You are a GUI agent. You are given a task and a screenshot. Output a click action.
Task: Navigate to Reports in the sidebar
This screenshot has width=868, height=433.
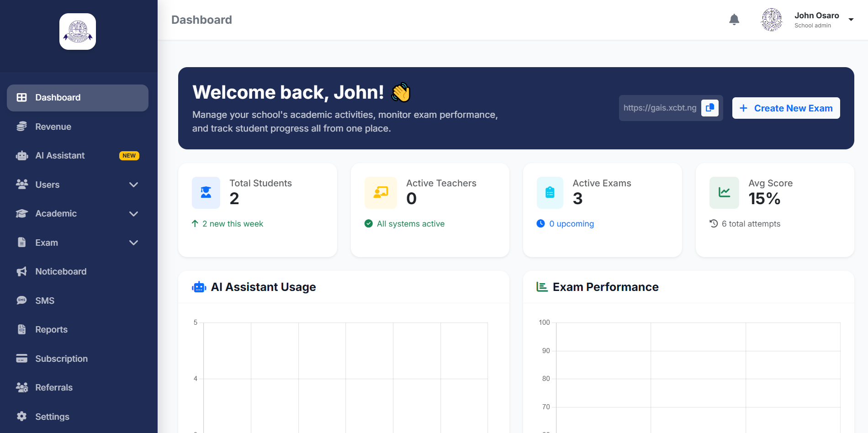(x=78, y=329)
